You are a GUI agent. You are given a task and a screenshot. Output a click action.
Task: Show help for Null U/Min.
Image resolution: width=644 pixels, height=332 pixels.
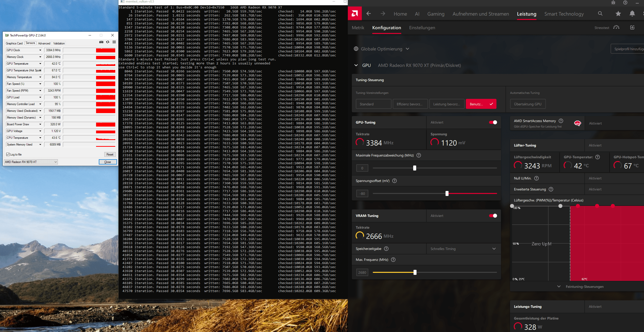536,178
